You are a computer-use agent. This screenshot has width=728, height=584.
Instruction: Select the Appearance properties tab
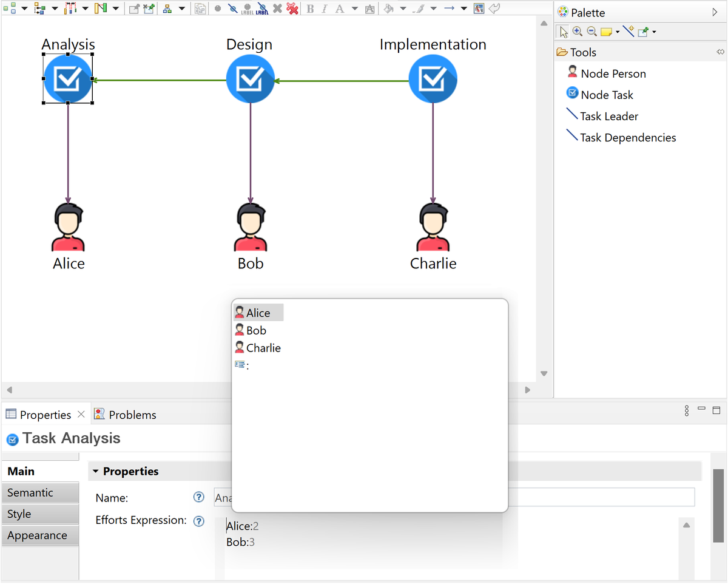point(40,535)
